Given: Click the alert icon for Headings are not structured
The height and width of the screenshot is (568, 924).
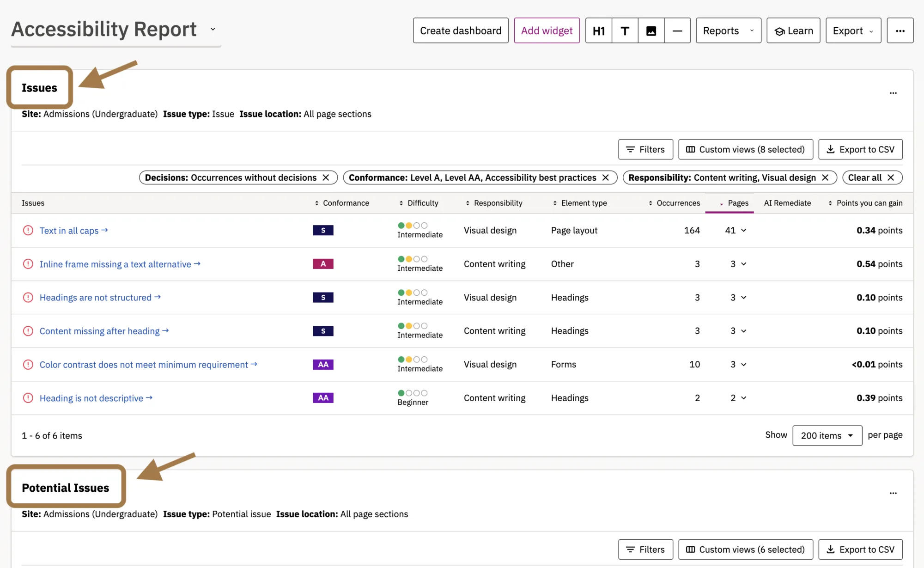Looking at the screenshot, I should pyautogui.click(x=28, y=297).
